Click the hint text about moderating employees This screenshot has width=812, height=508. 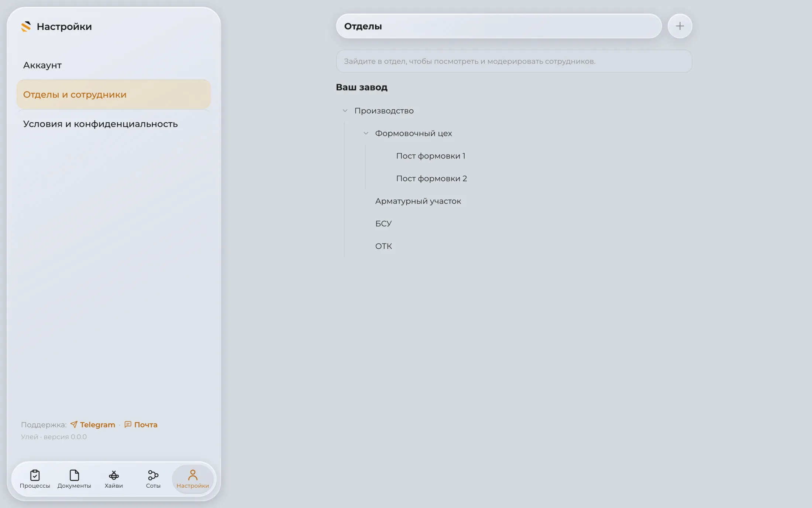(x=469, y=61)
